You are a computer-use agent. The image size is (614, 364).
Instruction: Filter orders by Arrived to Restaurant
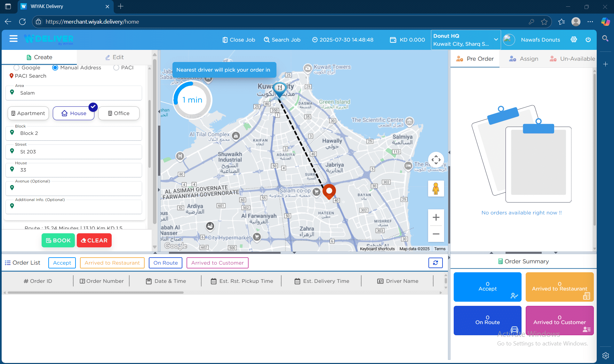(x=112, y=263)
